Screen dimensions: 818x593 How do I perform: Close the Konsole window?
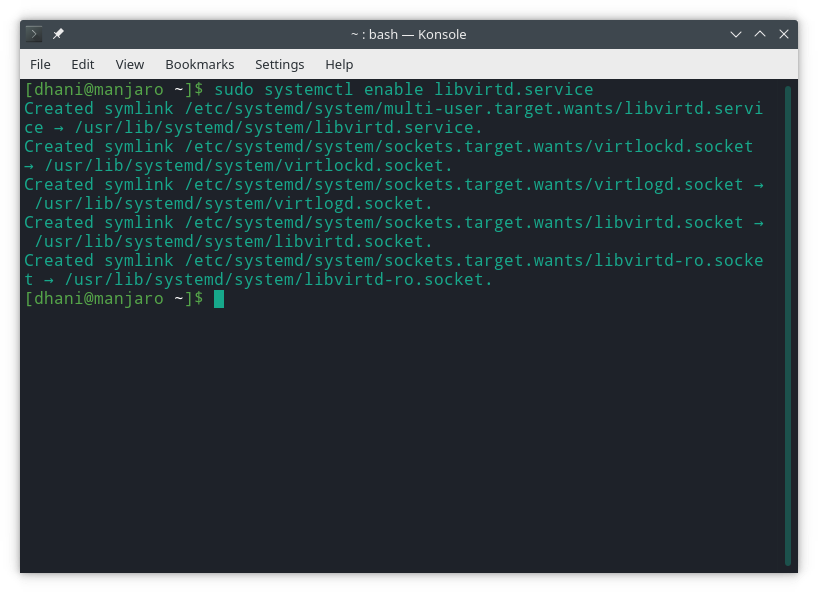784,34
